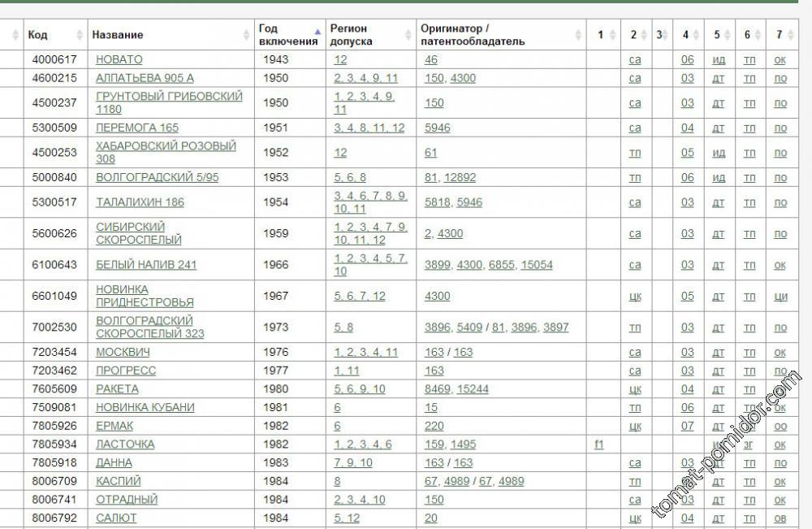Click originator 5818 in ТАЛАЛИХИН row
Screen dimensions: 812x529
click(x=438, y=202)
